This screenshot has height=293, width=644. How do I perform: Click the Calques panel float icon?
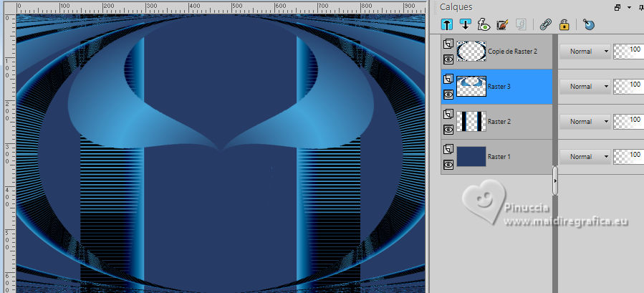(x=617, y=7)
